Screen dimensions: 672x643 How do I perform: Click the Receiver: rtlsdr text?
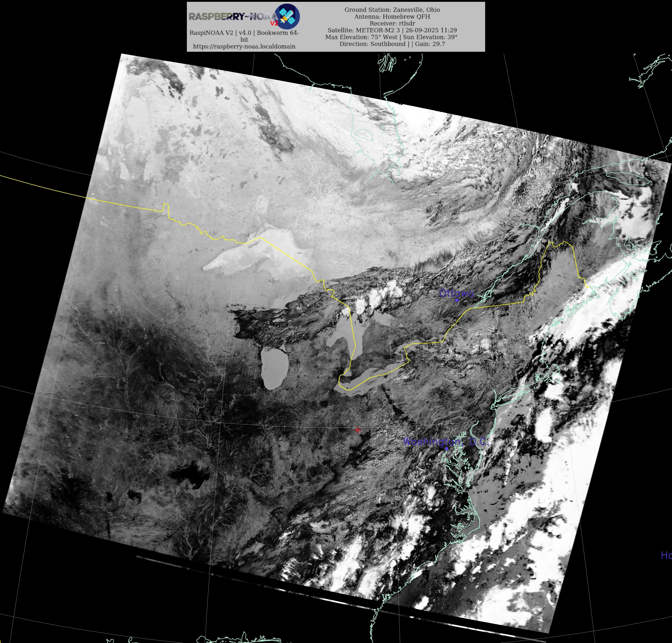point(392,23)
